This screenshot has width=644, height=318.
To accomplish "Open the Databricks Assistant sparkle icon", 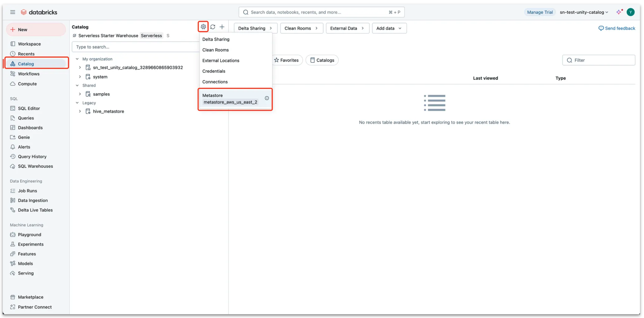I will 619,12.
